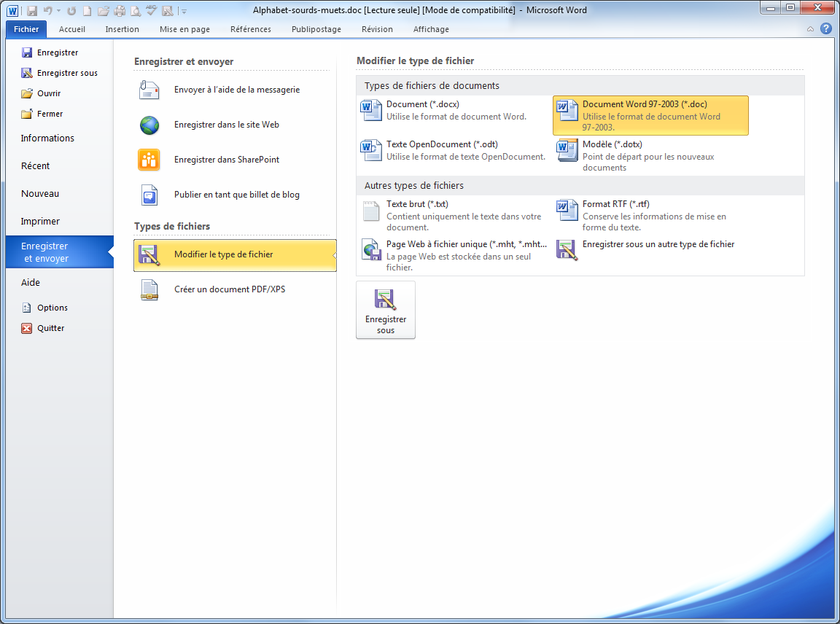The image size is (840, 624).
Task: Click the Spelling check ABC icon
Action: click(x=152, y=10)
